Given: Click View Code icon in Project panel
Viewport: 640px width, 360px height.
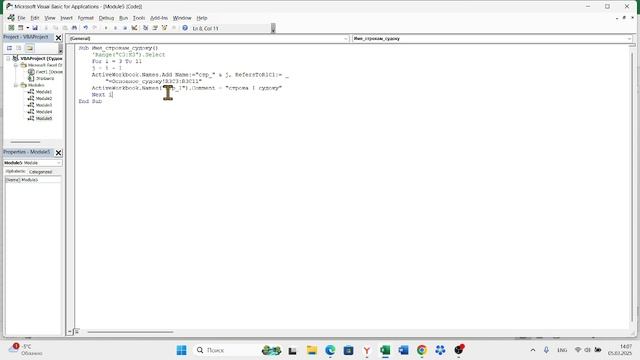Looking at the screenshot, I should [x=9, y=48].
